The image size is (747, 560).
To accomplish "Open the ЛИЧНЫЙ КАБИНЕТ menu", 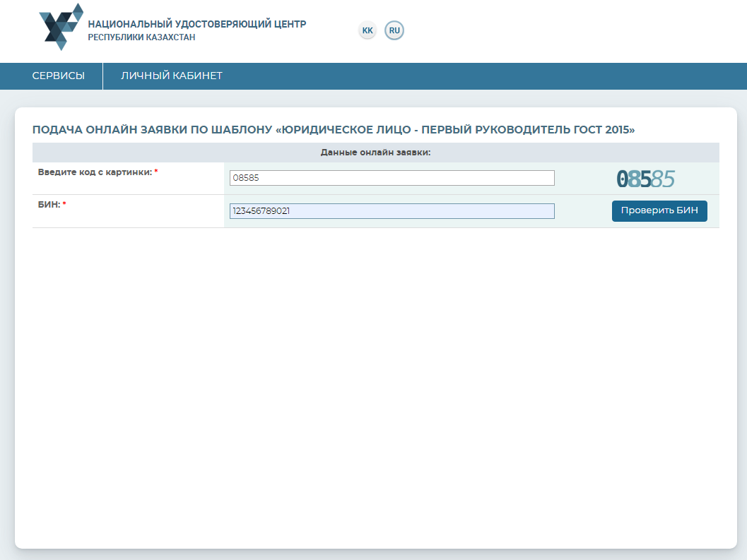I will point(172,76).
